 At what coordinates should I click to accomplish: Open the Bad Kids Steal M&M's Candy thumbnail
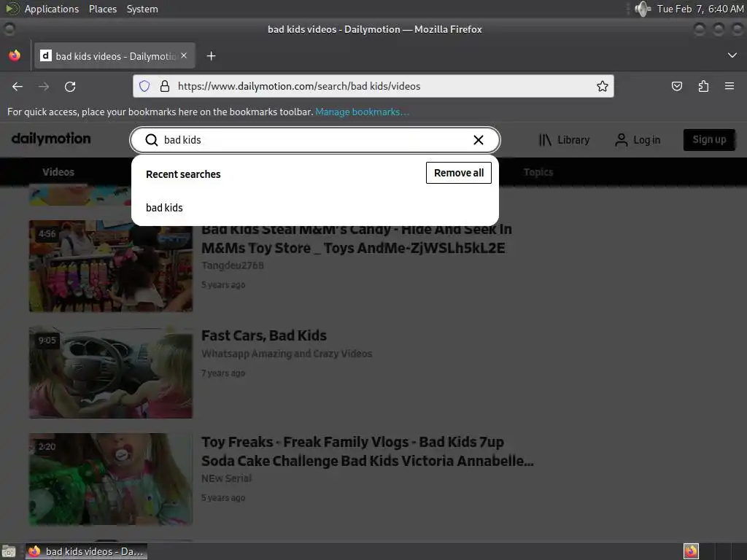[111, 265]
